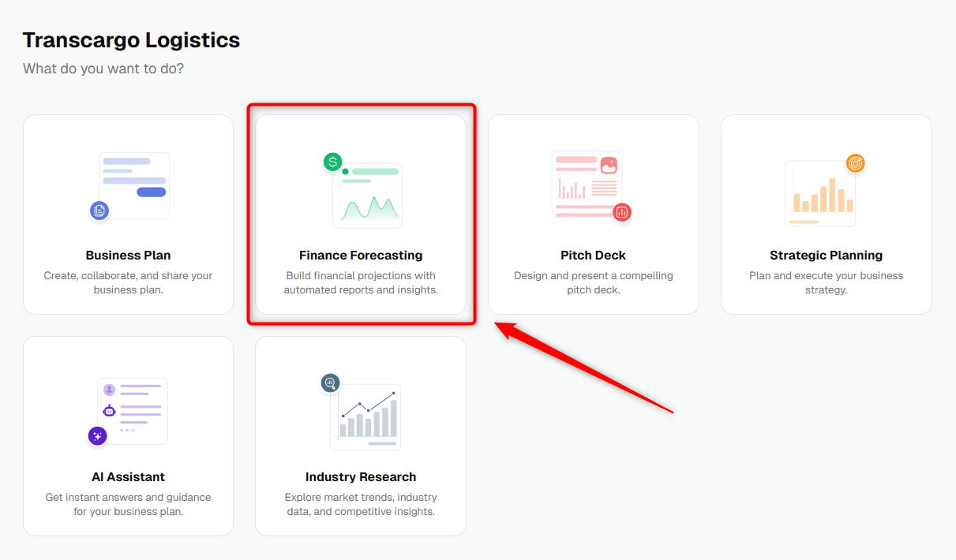The height and width of the screenshot is (560, 956).
Task: Select the Finance Forecasting title
Action: tap(361, 256)
